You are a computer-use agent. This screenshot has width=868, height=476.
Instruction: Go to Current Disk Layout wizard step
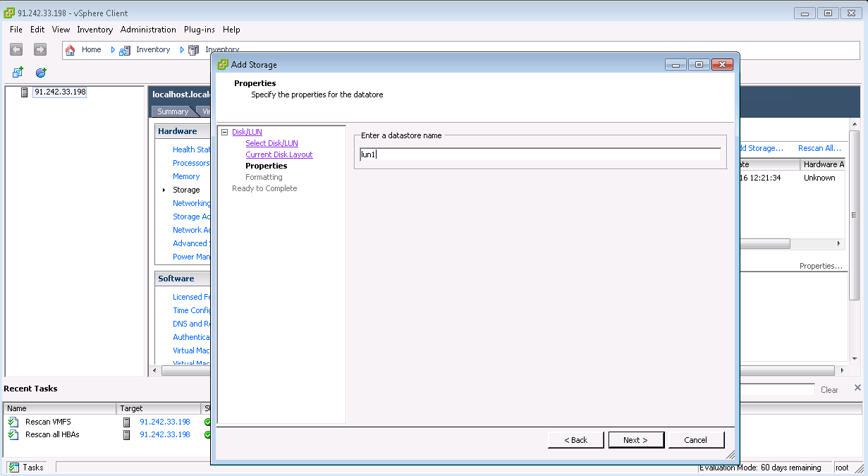(279, 154)
